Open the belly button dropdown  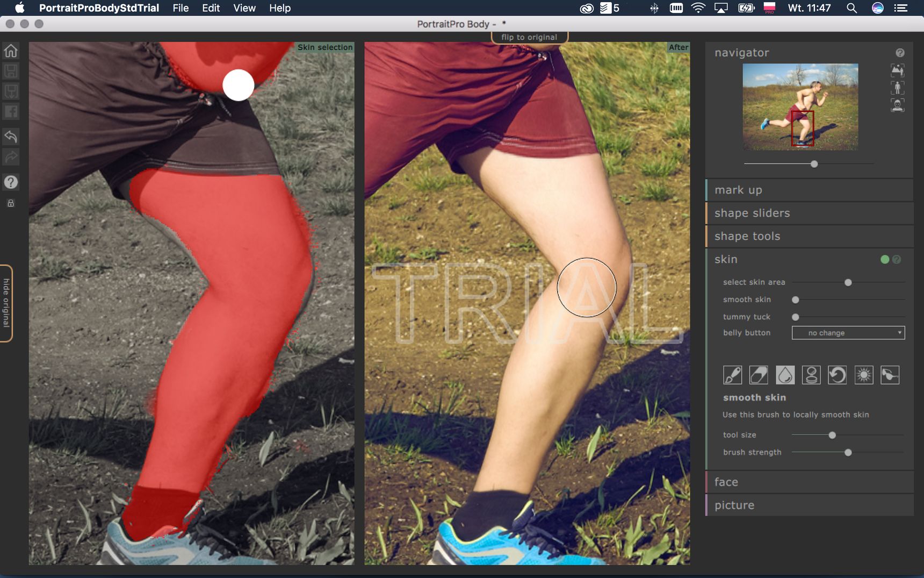pyautogui.click(x=848, y=333)
